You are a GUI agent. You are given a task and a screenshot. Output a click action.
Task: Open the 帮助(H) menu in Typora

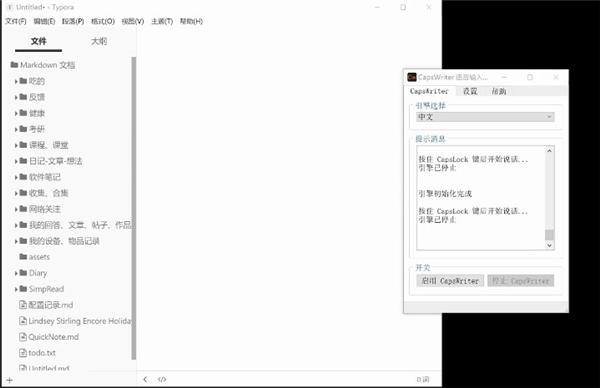191,21
